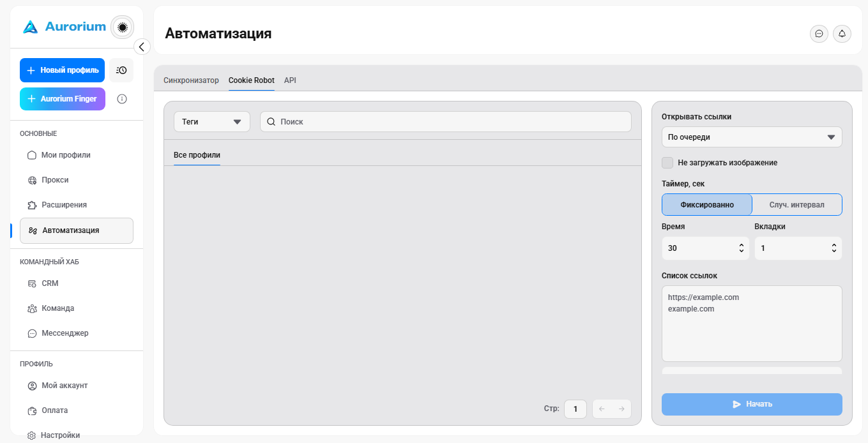The width and height of the screenshot is (868, 443).
Task: Open the По очереди dropdown
Action: point(752,137)
